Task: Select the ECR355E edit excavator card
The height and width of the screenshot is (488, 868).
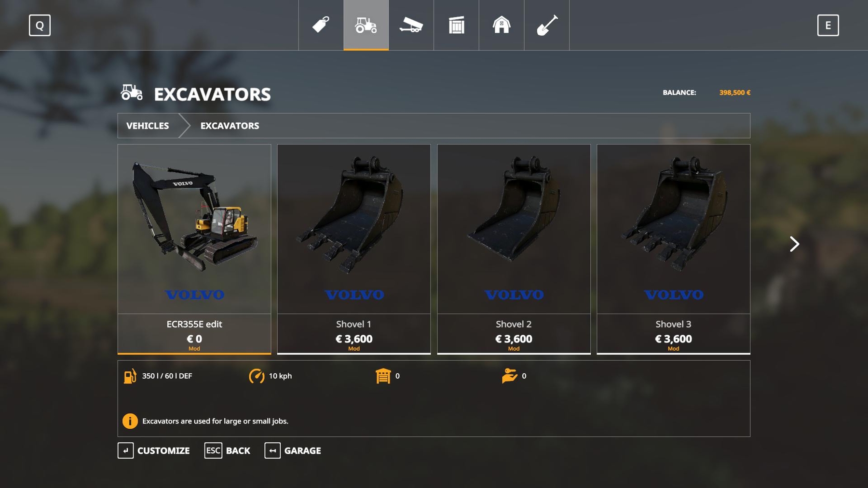Action: (x=194, y=249)
